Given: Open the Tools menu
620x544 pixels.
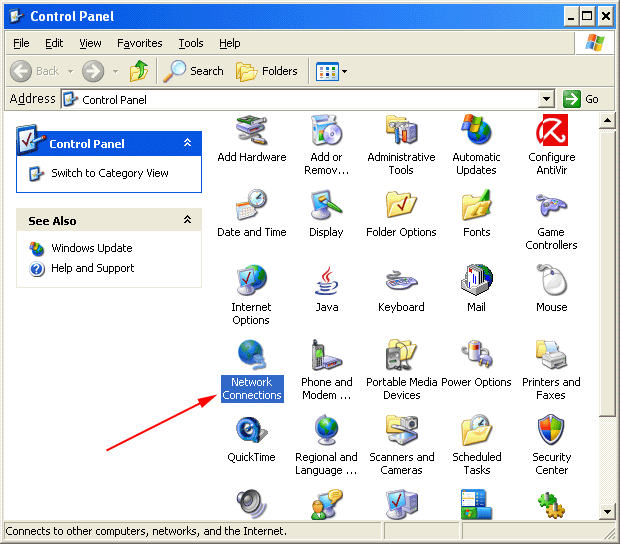Looking at the screenshot, I should [191, 43].
